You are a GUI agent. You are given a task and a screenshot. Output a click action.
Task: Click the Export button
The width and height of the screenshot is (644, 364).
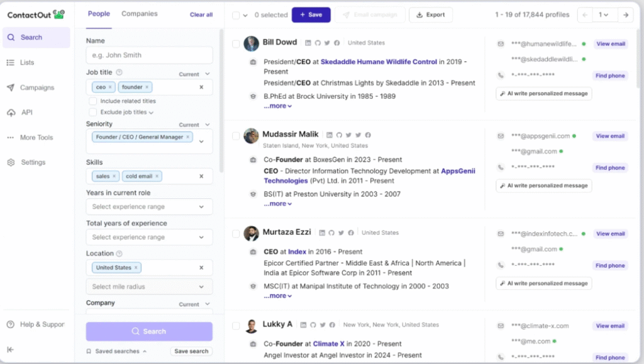tap(431, 14)
